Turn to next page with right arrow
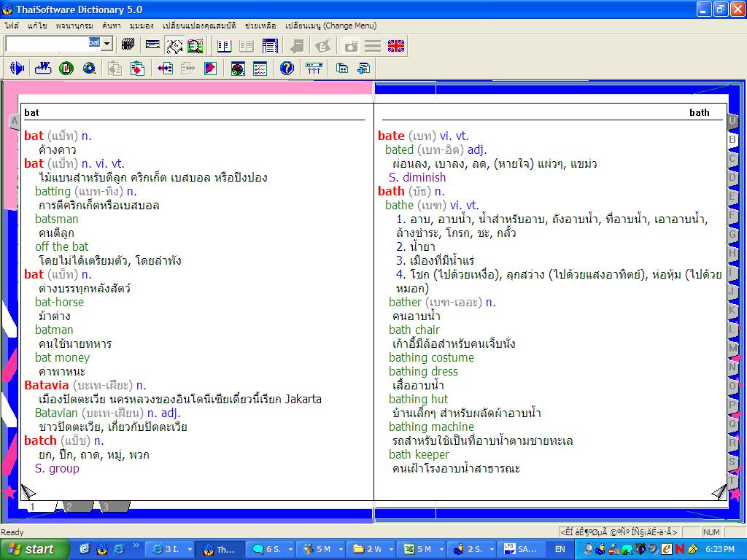This screenshot has height=560, width=747. pyautogui.click(x=719, y=491)
